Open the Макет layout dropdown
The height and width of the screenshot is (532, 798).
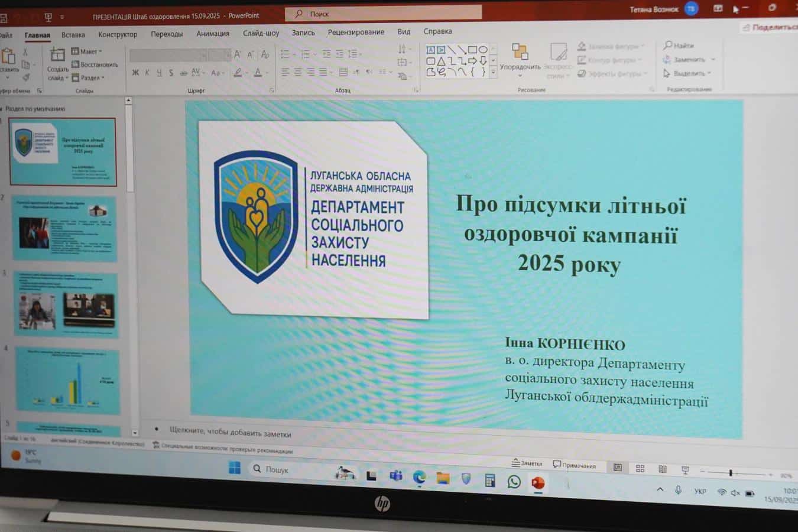[87, 51]
